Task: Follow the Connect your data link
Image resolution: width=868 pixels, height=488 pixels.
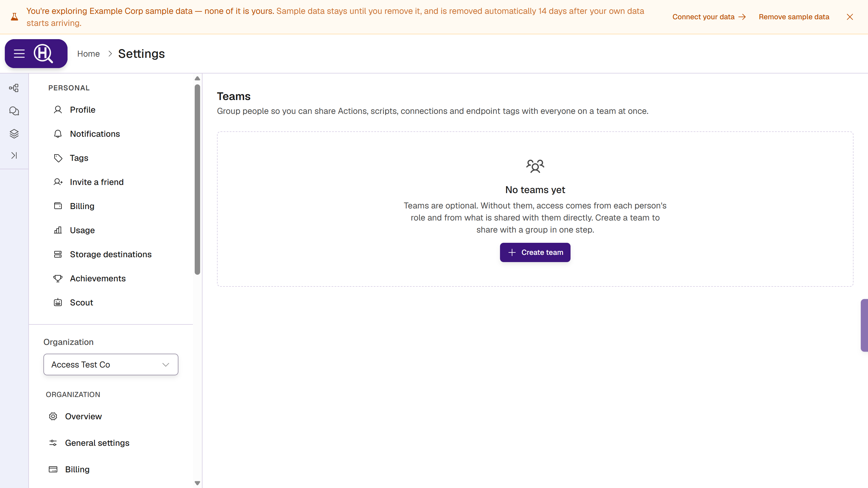Action: tap(709, 17)
